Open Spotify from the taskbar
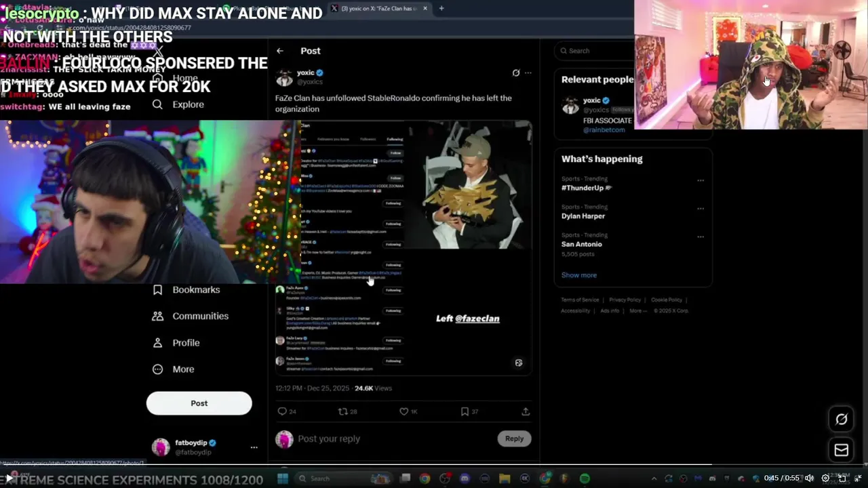Image resolution: width=868 pixels, height=488 pixels. point(585,479)
